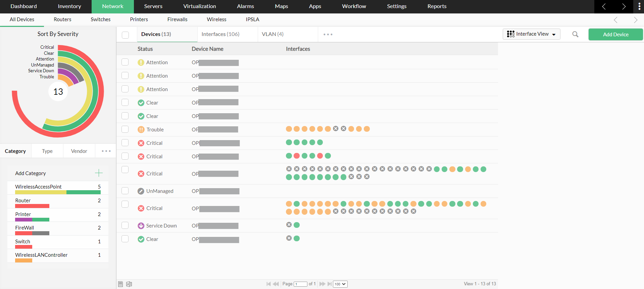Screen dimensions: 644x289
Task: Click the Excel export icon in the footer
Action: [129, 284]
